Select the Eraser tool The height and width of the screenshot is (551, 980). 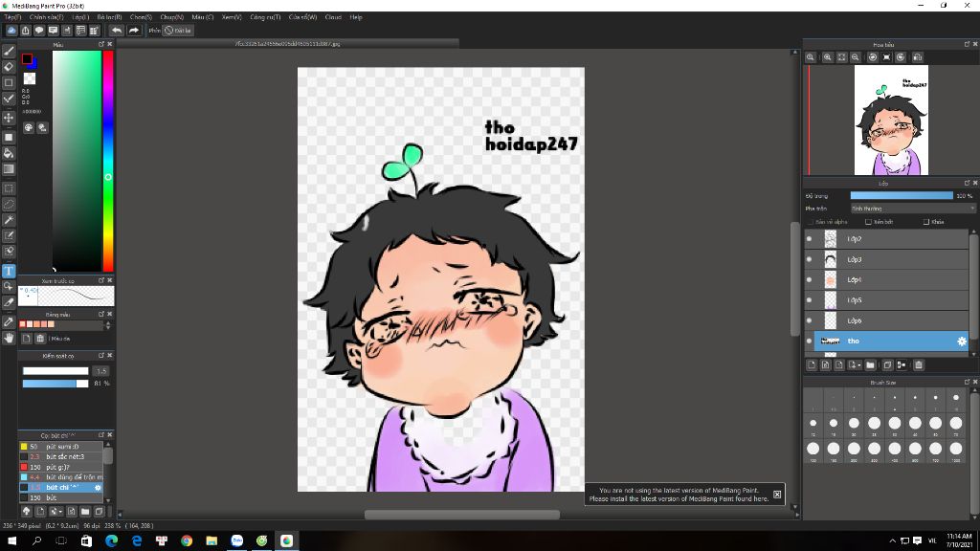click(x=9, y=67)
